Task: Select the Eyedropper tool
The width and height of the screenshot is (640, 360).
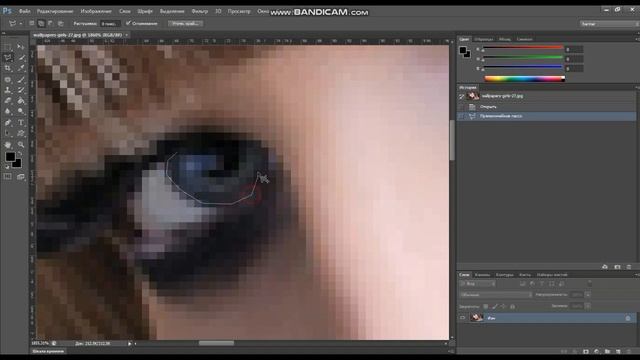Action: click(x=21, y=68)
